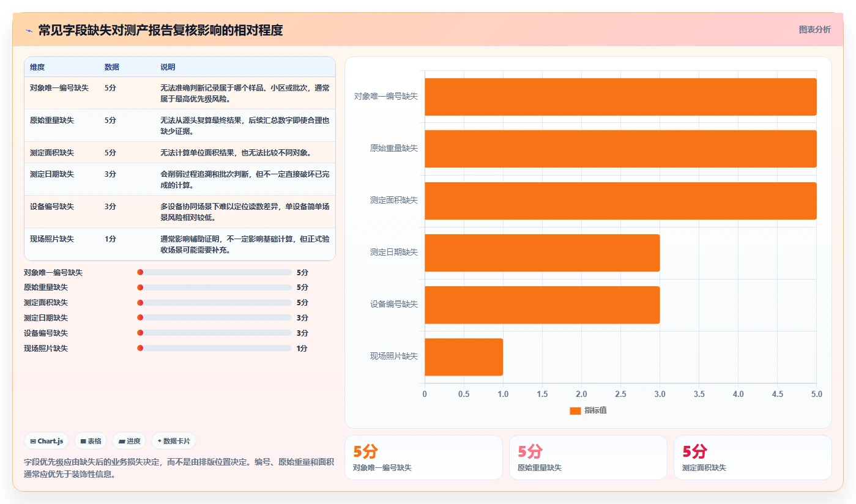Click the chart bar for 测定日期缺失
The width and height of the screenshot is (856, 504).
click(542, 253)
